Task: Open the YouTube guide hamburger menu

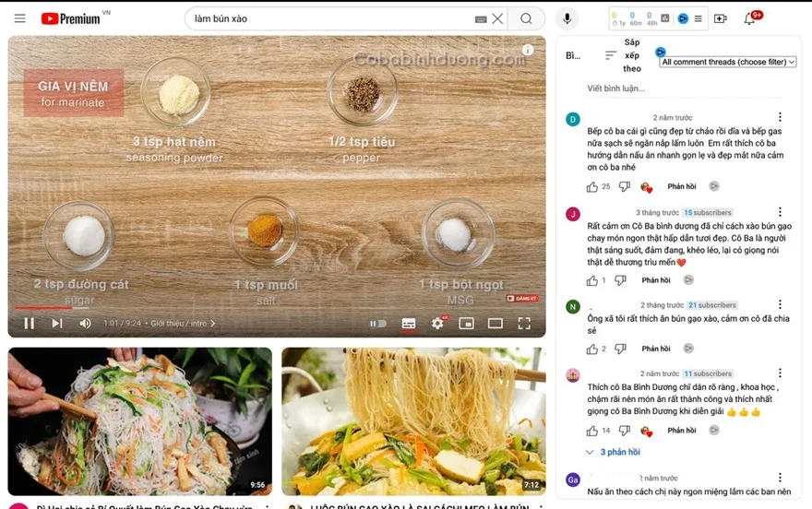Action: (19, 18)
